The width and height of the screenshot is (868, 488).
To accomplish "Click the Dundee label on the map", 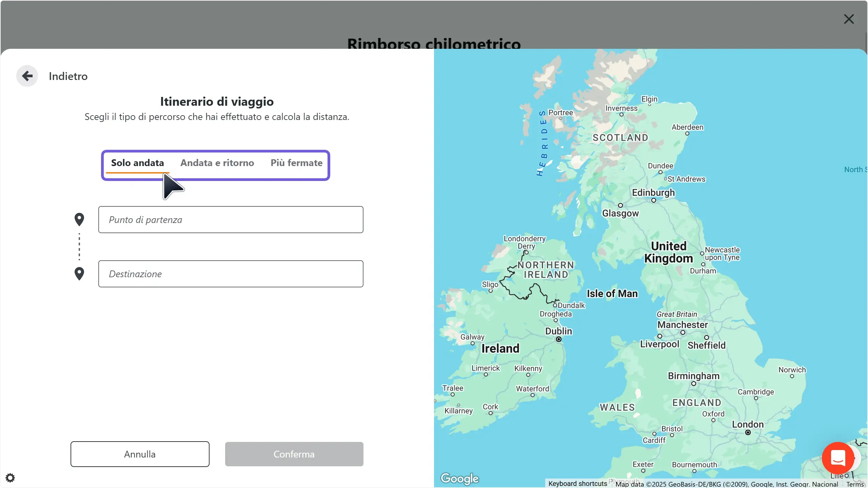I will coord(660,166).
